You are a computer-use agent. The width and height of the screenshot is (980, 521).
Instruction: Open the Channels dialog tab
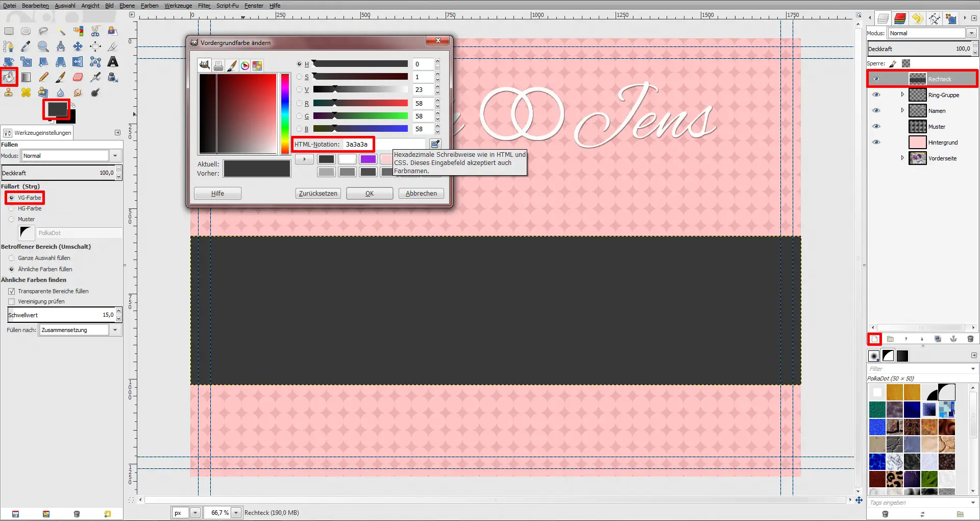coord(900,18)
